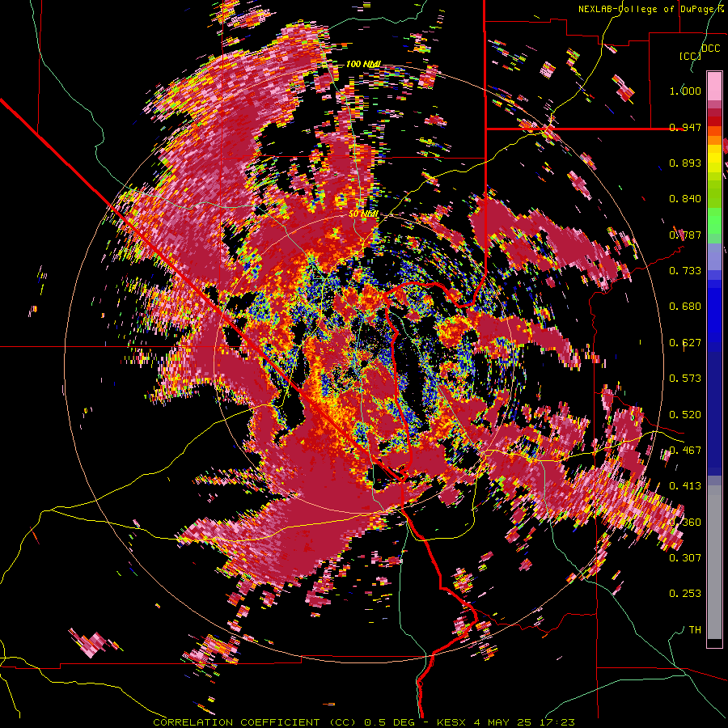Select the 0.893 scale value label
This screenshot has height=728, width=728.
click(x=685, y=163)
